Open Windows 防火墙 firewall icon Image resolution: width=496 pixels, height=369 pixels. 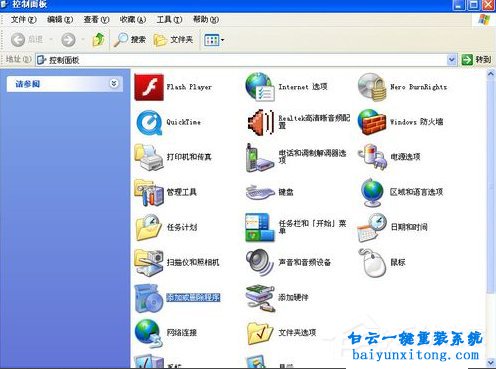pos(372,122)
